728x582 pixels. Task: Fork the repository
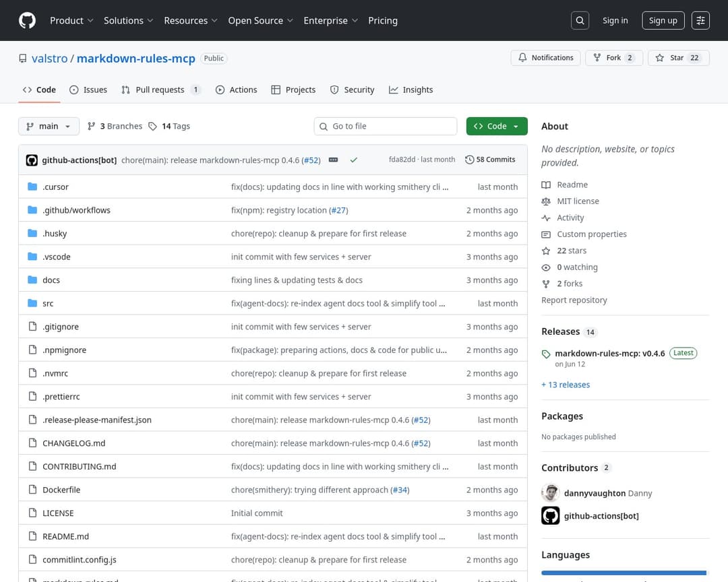613,58
